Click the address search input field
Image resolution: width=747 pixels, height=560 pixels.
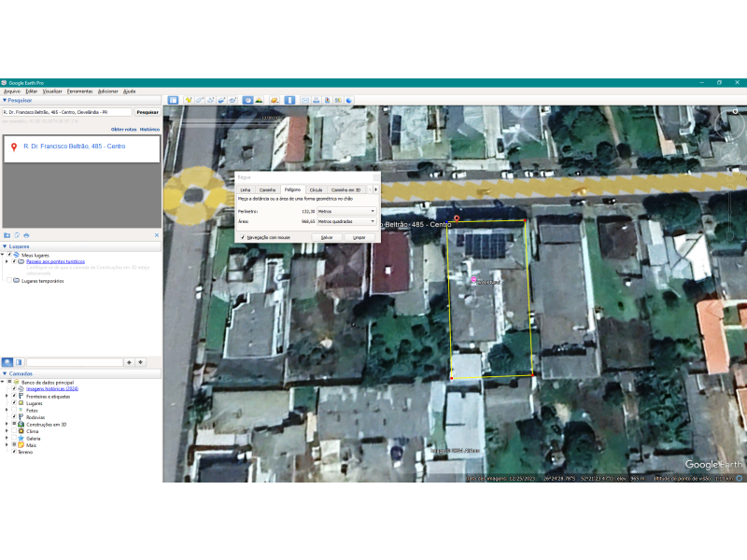[x=66, y=112]
